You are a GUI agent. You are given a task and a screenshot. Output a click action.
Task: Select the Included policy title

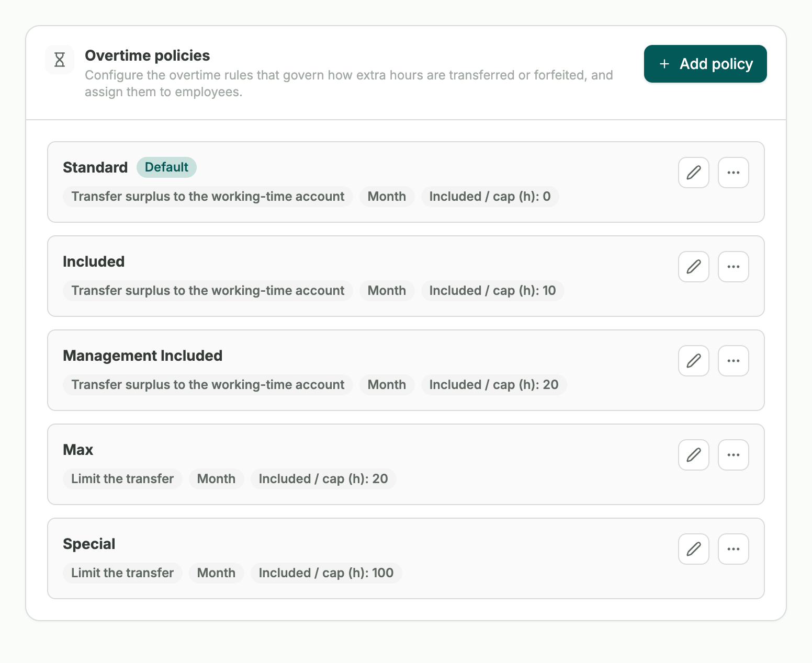click(94, 261)
